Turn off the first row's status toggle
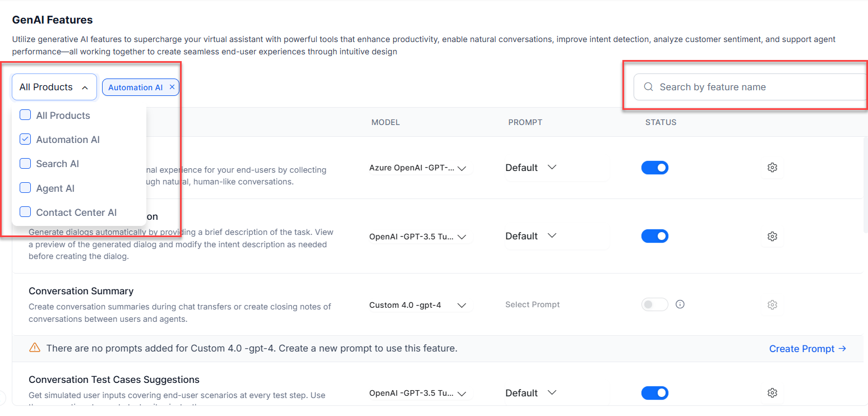The width and height of the screenshot is (868, 416). [655, 168]
